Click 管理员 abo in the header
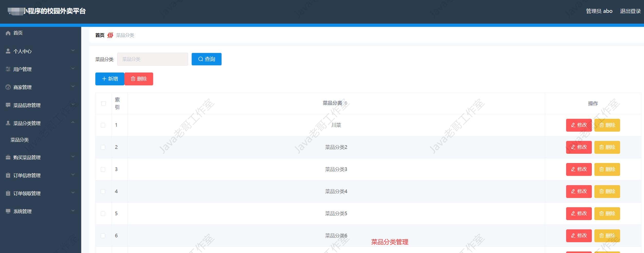This screenshot has width=644, height=253. [599, 11]
